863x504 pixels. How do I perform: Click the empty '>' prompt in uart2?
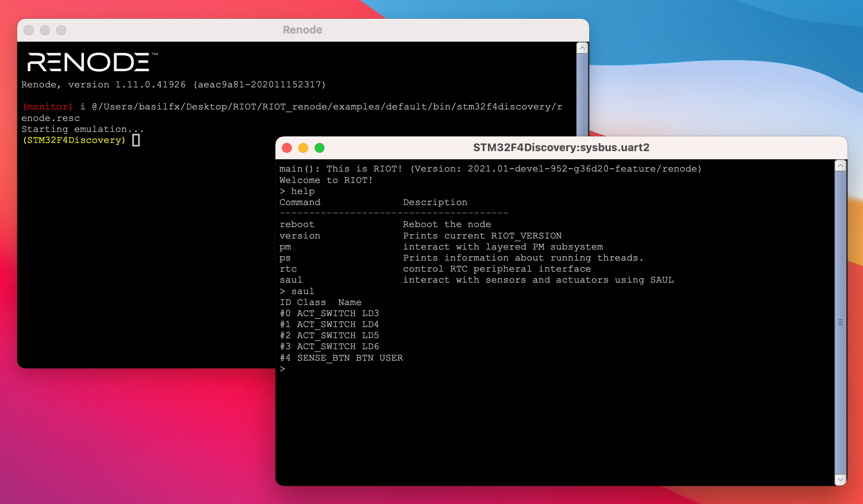(x=282, y=369)
